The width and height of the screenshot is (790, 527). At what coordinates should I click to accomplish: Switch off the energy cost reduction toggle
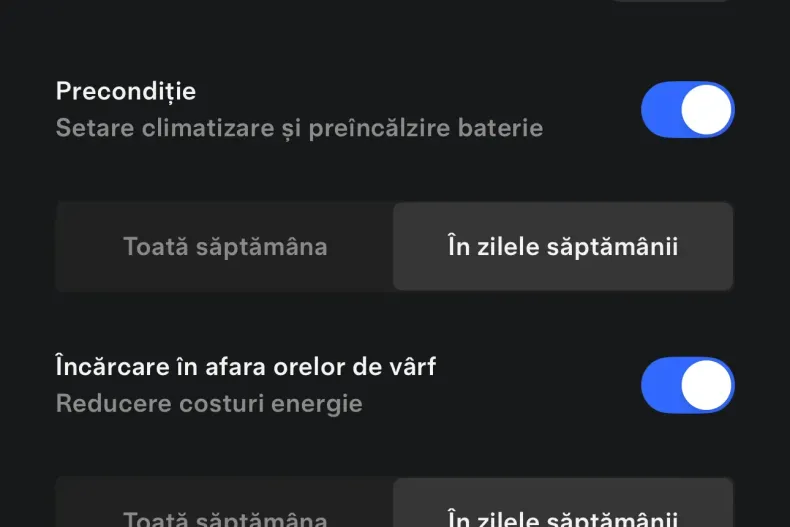point(688,385)
